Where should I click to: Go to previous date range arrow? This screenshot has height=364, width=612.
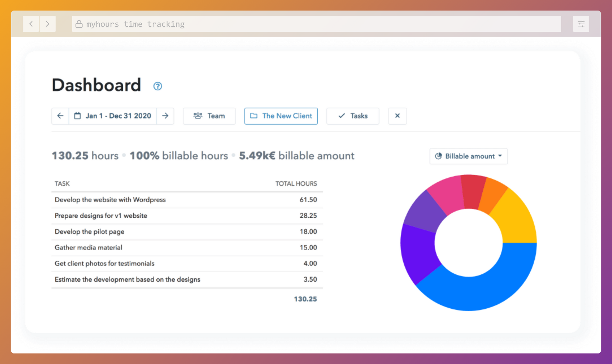[60, 116]
